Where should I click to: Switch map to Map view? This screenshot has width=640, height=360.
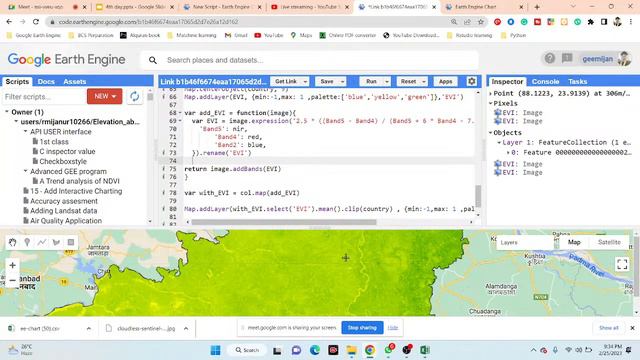[x=574, y=242]
